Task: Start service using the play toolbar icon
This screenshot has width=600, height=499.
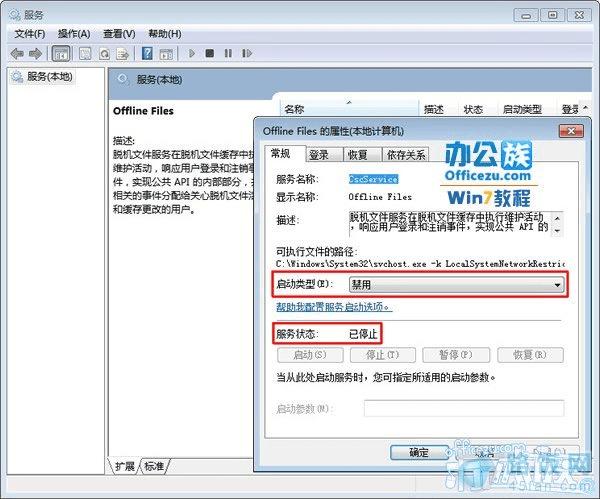Action: click(x=192, y=53)
